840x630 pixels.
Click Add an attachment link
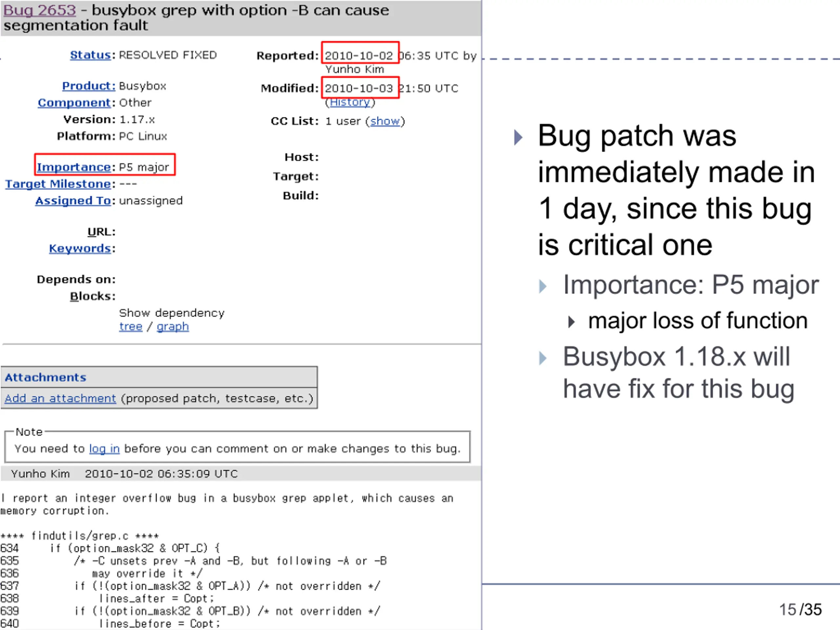click(x=60, y=398)
